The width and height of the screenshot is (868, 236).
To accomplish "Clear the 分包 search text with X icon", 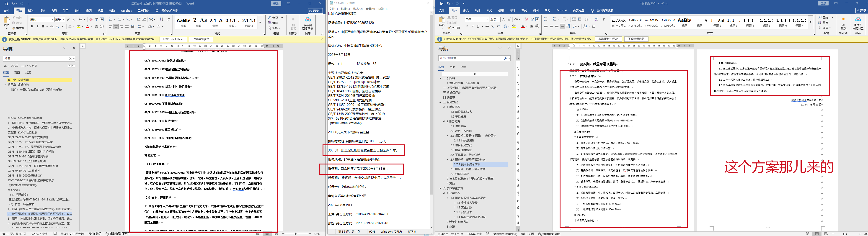I will 70,59.
